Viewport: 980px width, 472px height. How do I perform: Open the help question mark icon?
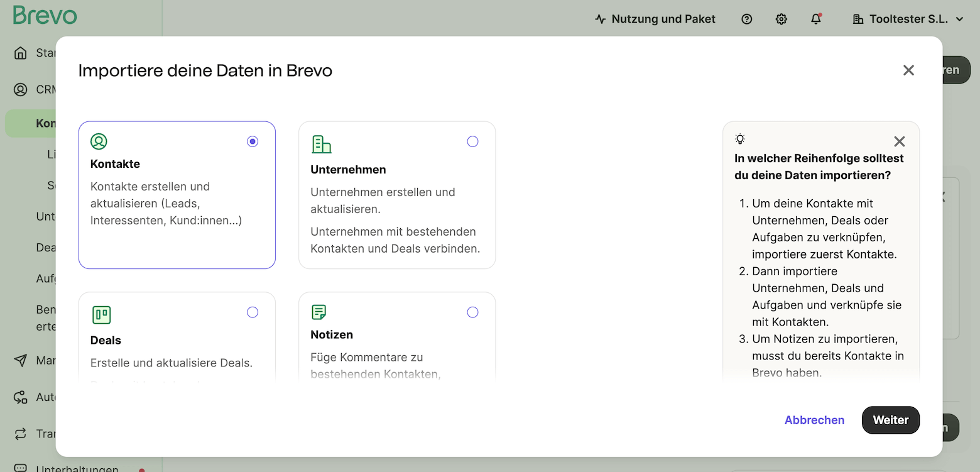coord(746,19)
